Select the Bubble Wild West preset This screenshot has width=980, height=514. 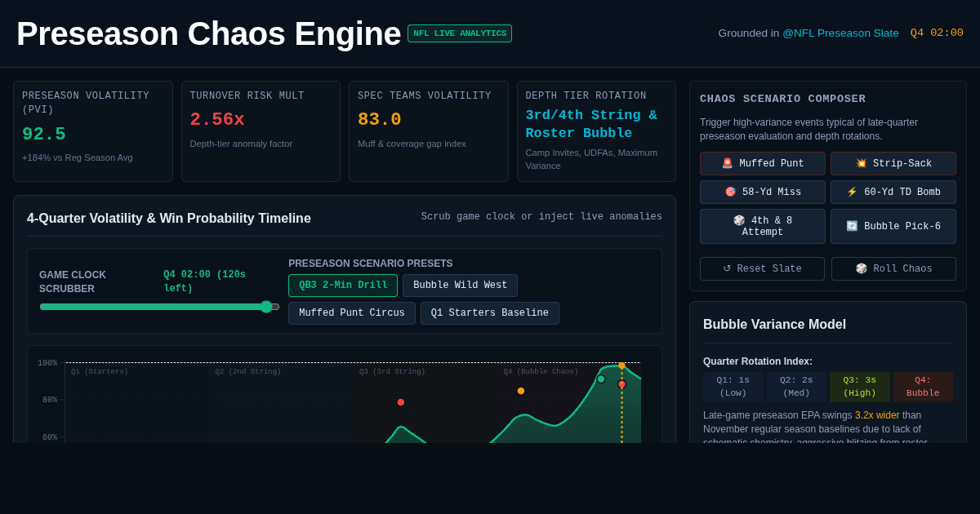pyautogui.click(x=460, y=286)
